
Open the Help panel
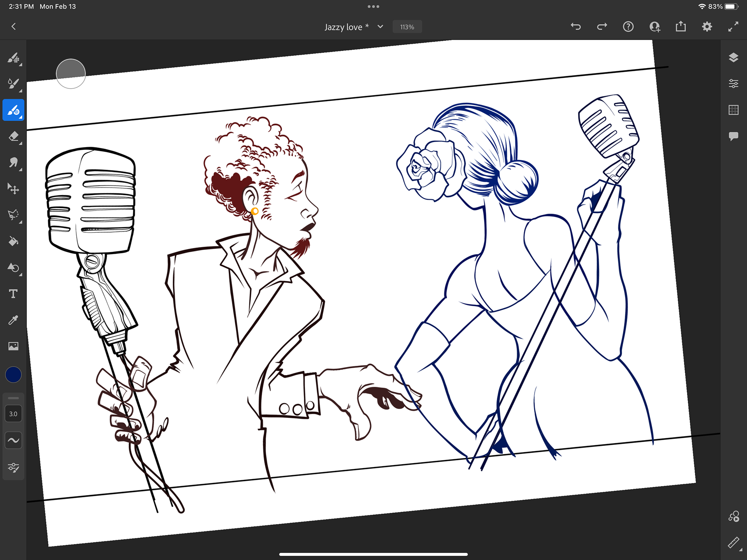[628, 26]
